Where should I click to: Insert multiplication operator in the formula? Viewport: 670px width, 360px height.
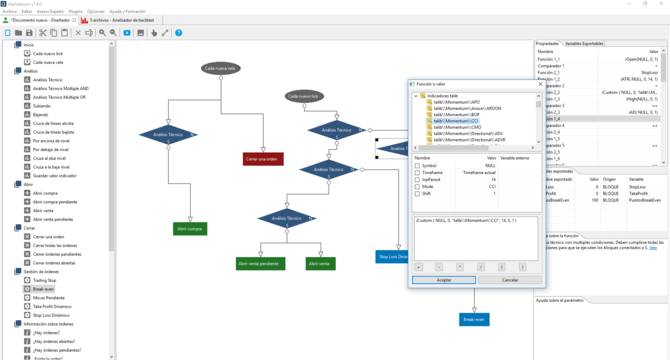click(x=460, y=267)
